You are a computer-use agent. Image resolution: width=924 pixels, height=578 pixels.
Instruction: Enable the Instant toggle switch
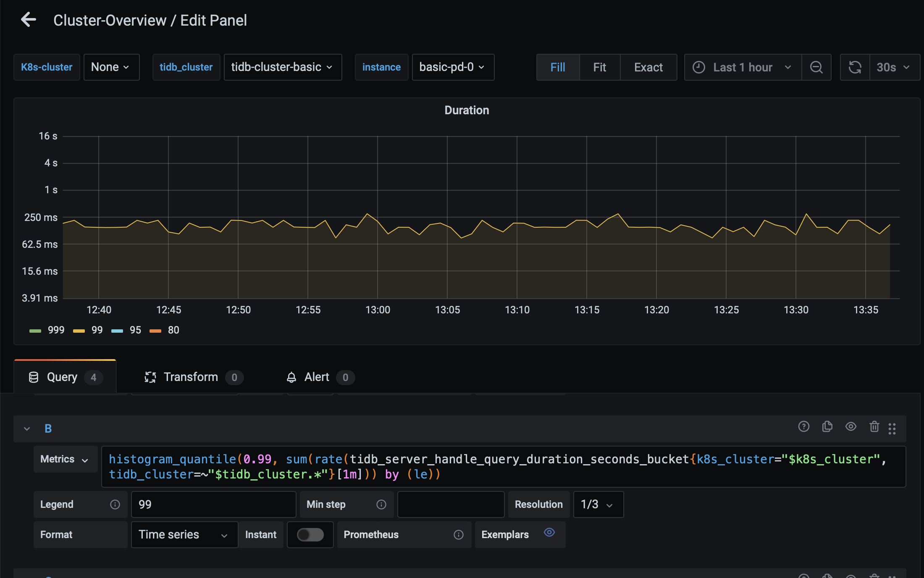(310, 535)
